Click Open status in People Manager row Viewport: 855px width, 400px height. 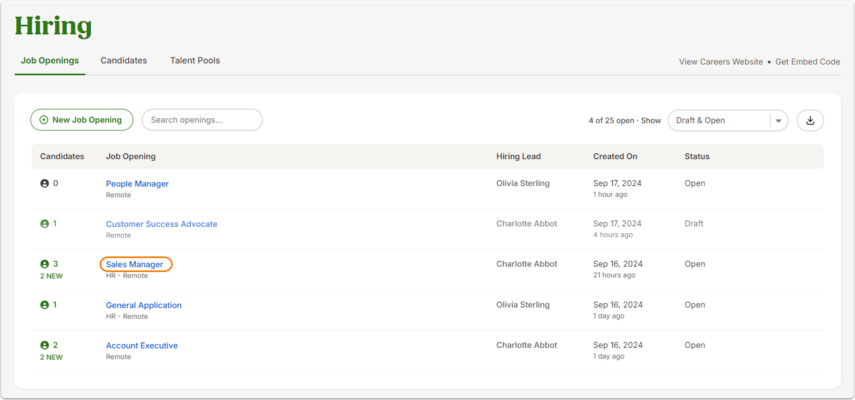(x=695, y=183)
